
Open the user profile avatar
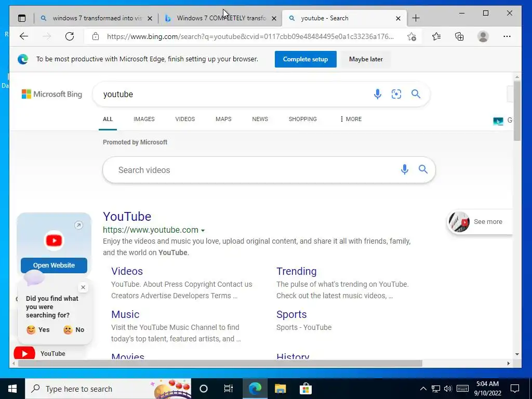click(x=483, y=36)
